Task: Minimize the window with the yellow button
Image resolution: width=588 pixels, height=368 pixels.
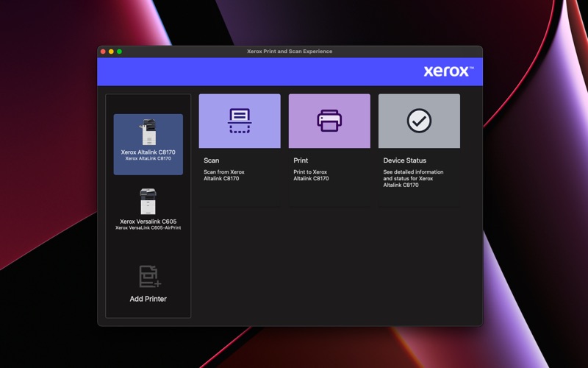Action: (112, 52)
